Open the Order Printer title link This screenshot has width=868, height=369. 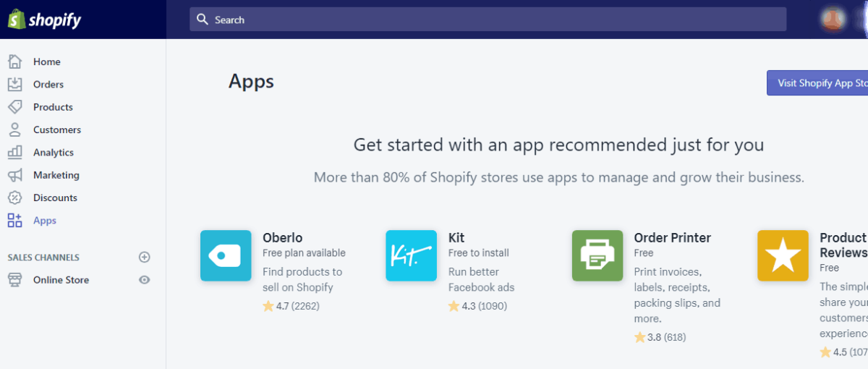tap(673, 237)
